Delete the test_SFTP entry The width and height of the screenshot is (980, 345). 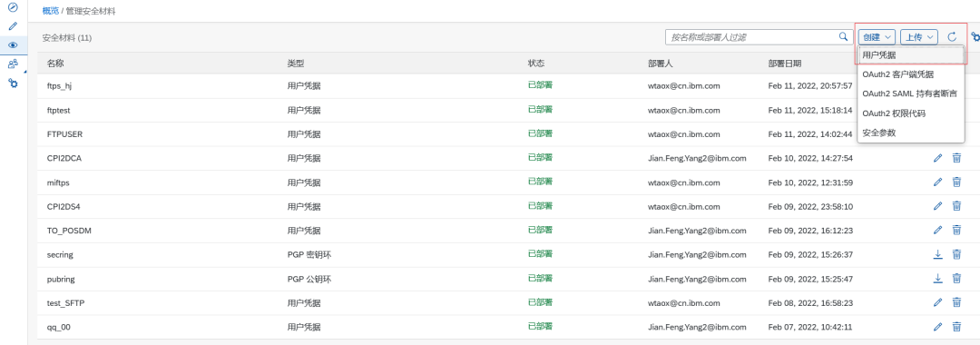coord(956,302)
